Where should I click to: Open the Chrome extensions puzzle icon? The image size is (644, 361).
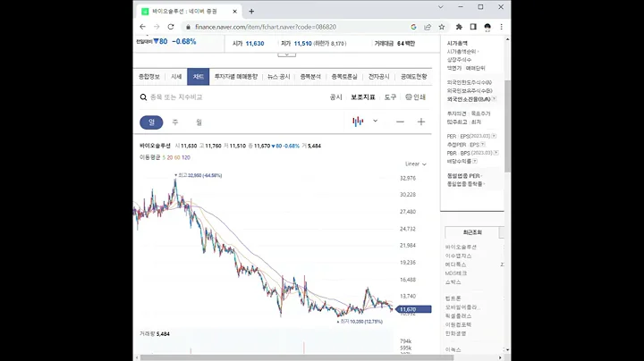tap(459, 27)
